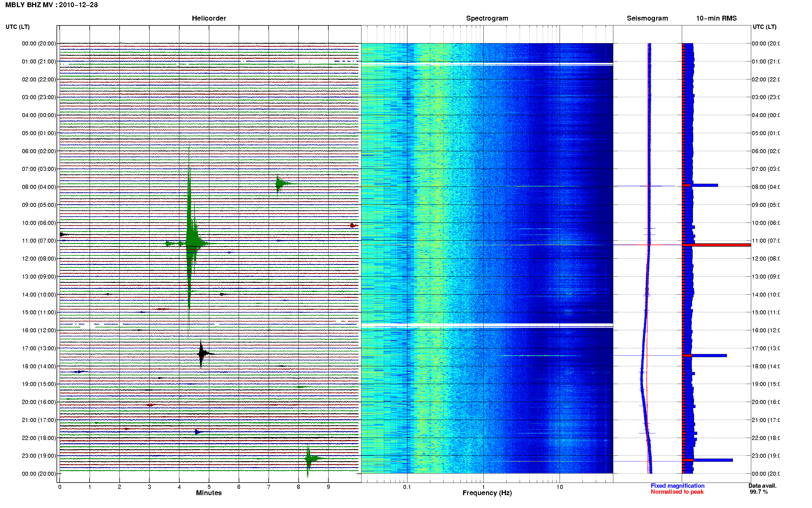Click the 99.7 % data availability value
Viewport: 812px width, 508px height.
pos(759,492)
